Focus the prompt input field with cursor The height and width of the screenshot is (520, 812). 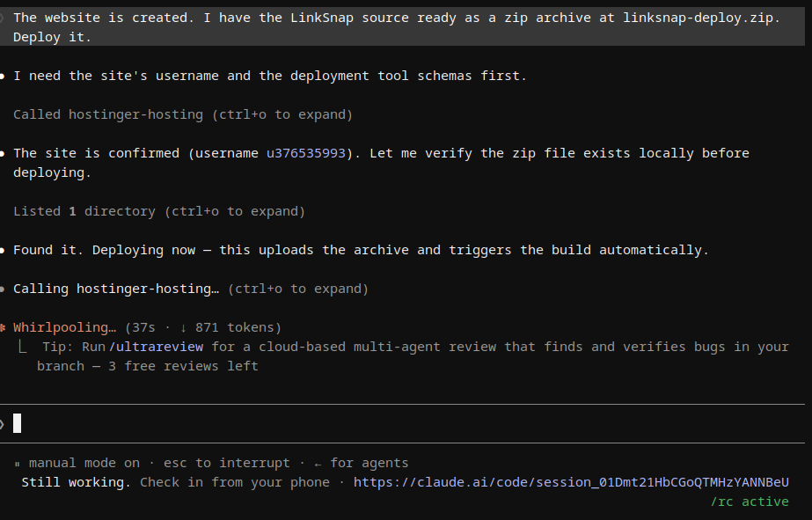click(x=402, y=424)
